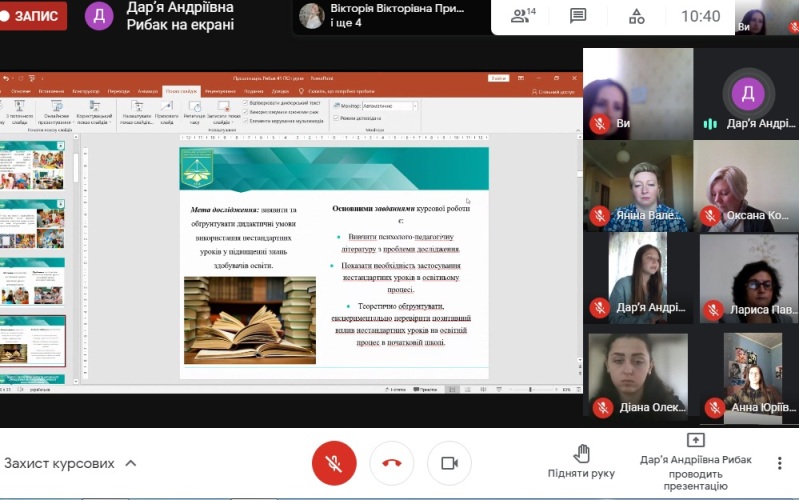Toggle Використовувати хронометраж checkbox
Screen dimensions: 799x500
(x=245, y=112)
